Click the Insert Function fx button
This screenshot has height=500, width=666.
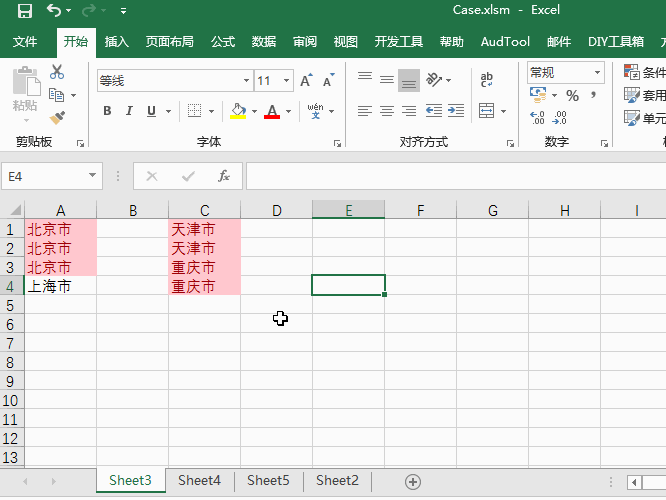tap(223, 176)
